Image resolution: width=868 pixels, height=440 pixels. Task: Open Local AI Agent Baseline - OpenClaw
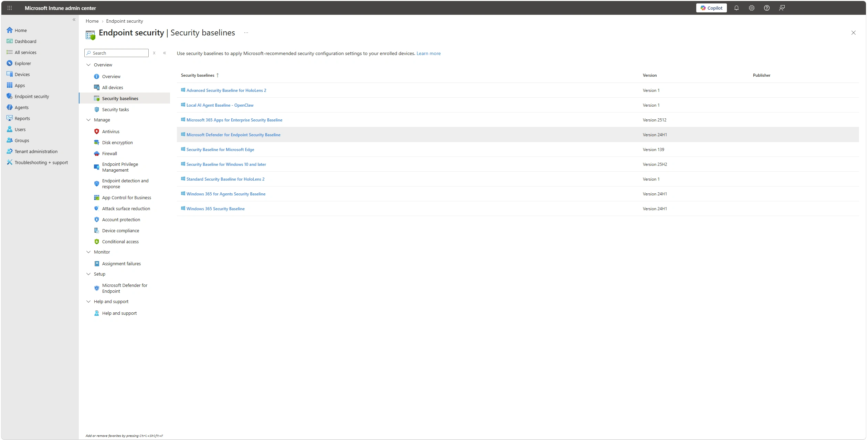220,105
